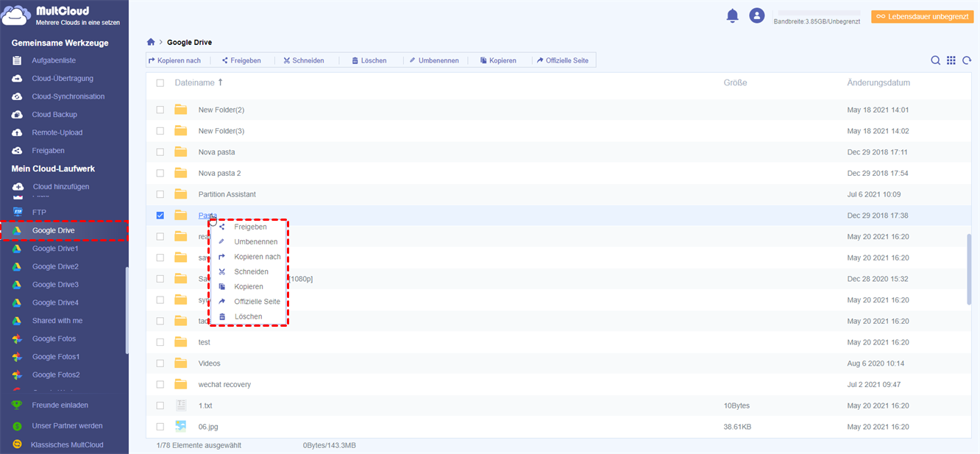
Task: Click toolbar Offizielle Seite button
Action: pos(563,60)
